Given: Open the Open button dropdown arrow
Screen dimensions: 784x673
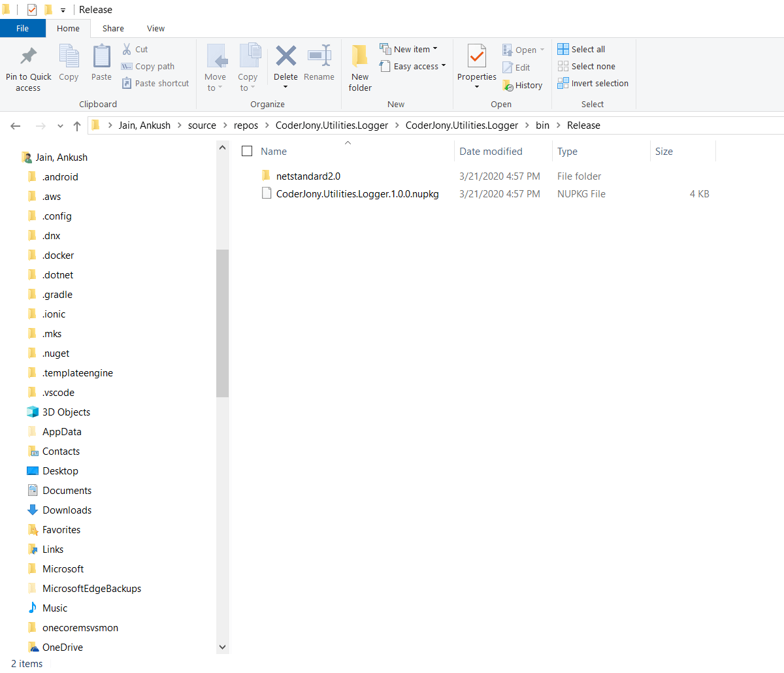Looking at the screenshot, I should click(x=541, y=49).
